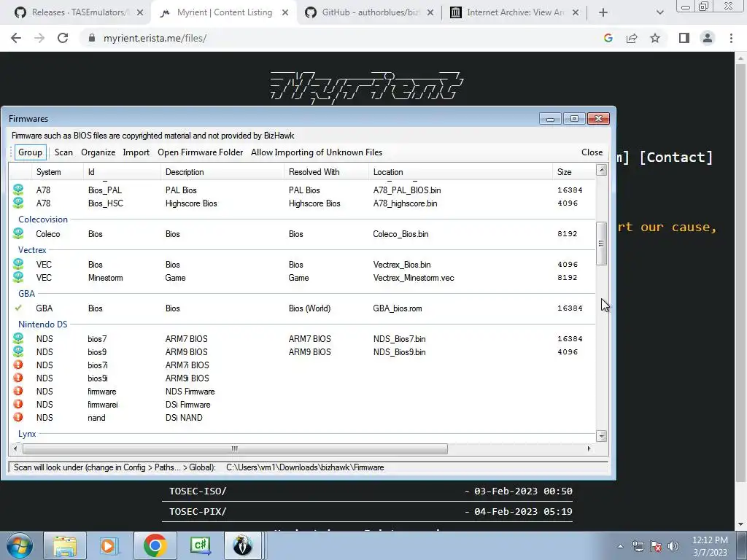Reload the Myrient page
Screen dimensions: 747x560
coord(63,38)
